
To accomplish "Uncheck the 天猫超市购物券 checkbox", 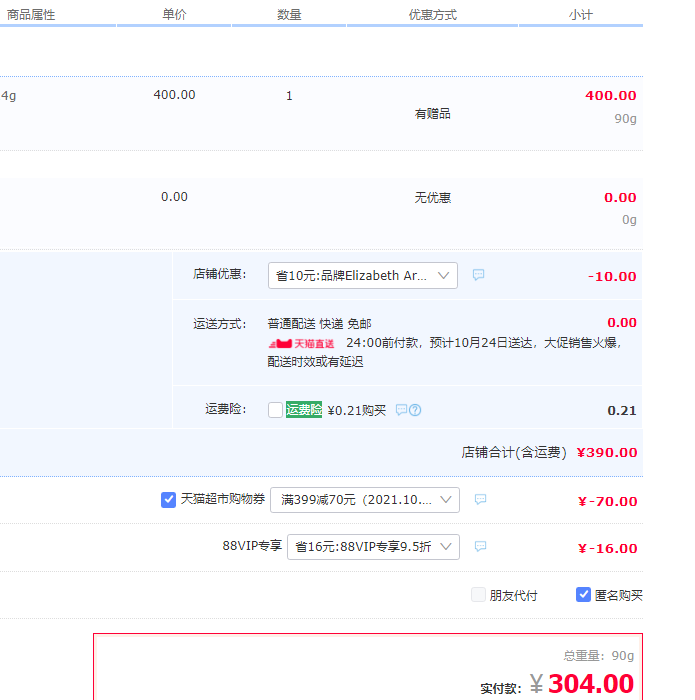I will point(168,500).
